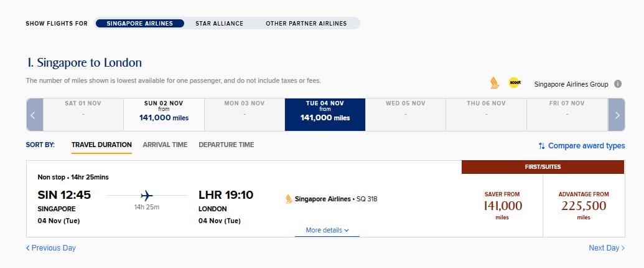
Task: Click the airline logo beside SQ 318
Action: 289,199
